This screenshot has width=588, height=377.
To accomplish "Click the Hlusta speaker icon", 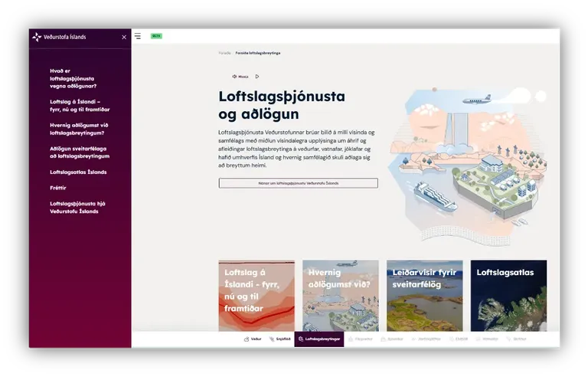I will [x=234, y=77].
